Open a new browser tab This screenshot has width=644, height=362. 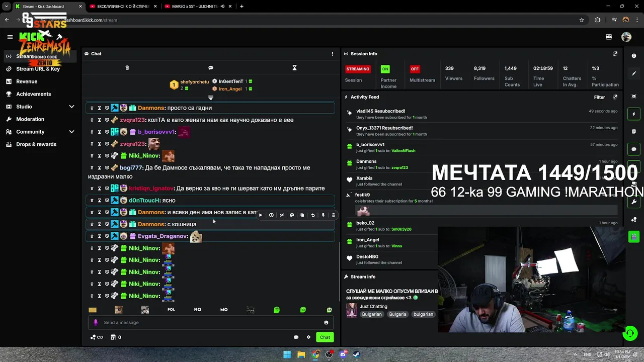coord(242,7)
